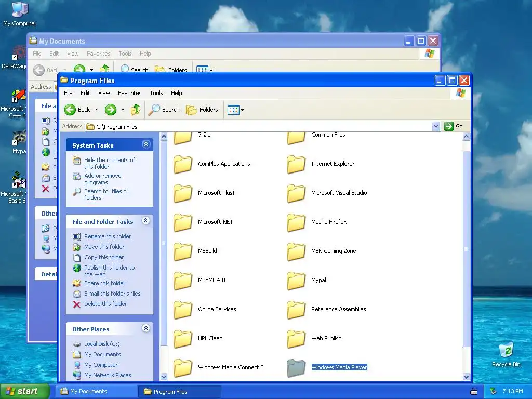
Task: Switch to My Documents taskbar button
Action: [96, 391]
